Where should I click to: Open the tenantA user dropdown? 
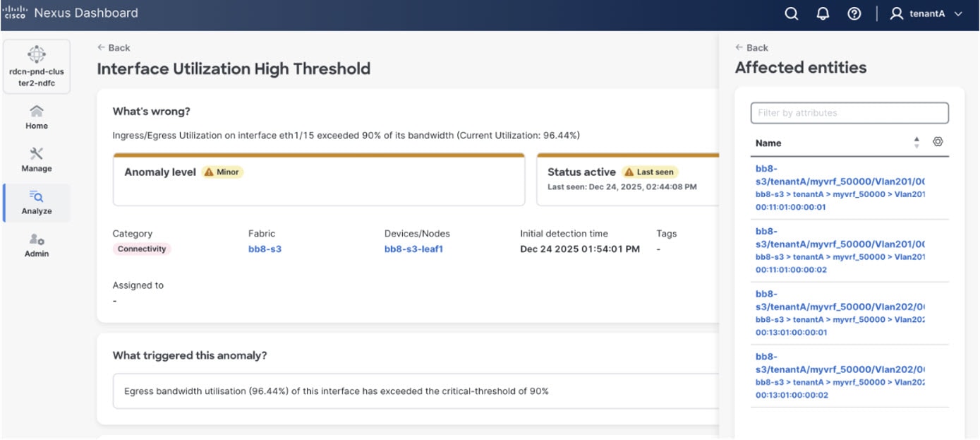(x=926, y=13)
